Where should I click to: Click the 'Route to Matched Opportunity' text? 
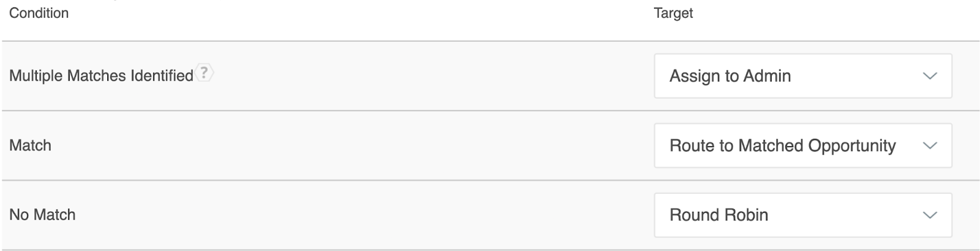tap(782, 145)
